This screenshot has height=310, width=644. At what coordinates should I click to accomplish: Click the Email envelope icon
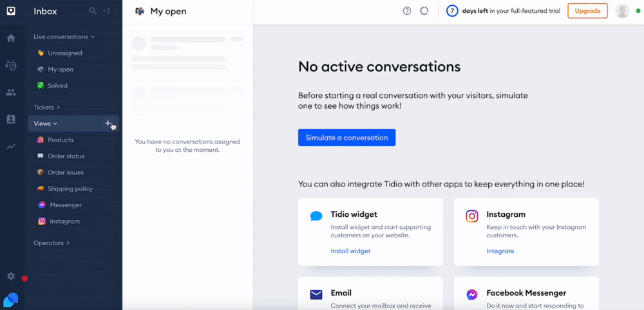click(x=316, y=295)
